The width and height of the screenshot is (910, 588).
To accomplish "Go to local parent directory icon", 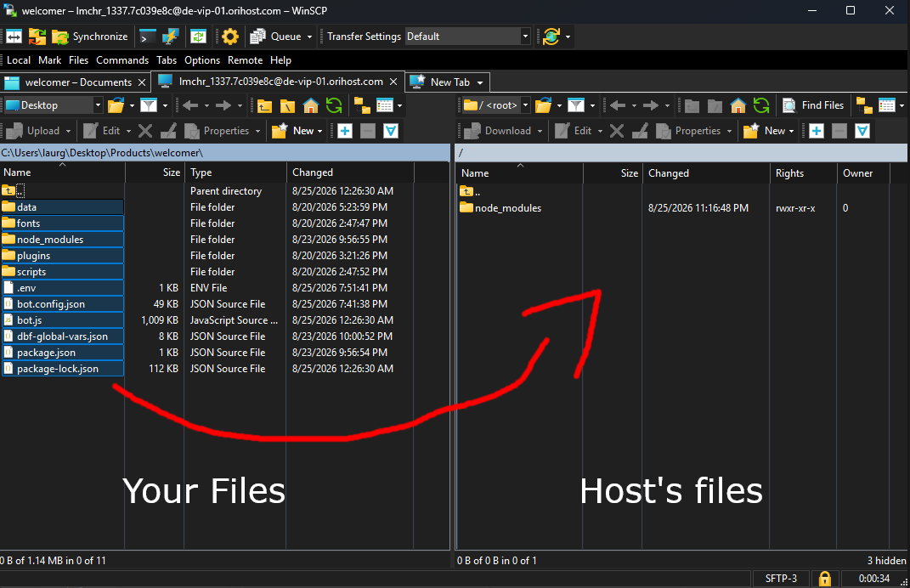I will click(x=264, y=105).
